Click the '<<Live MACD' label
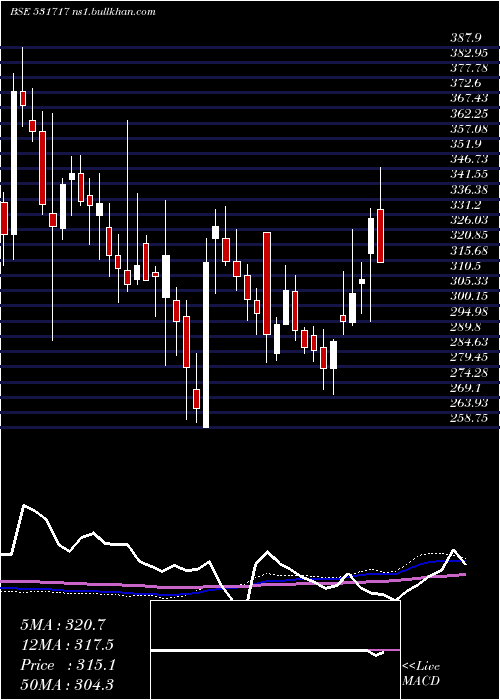Image resolution: width=500 pixels, height=700 pixels. pos(421,674)
